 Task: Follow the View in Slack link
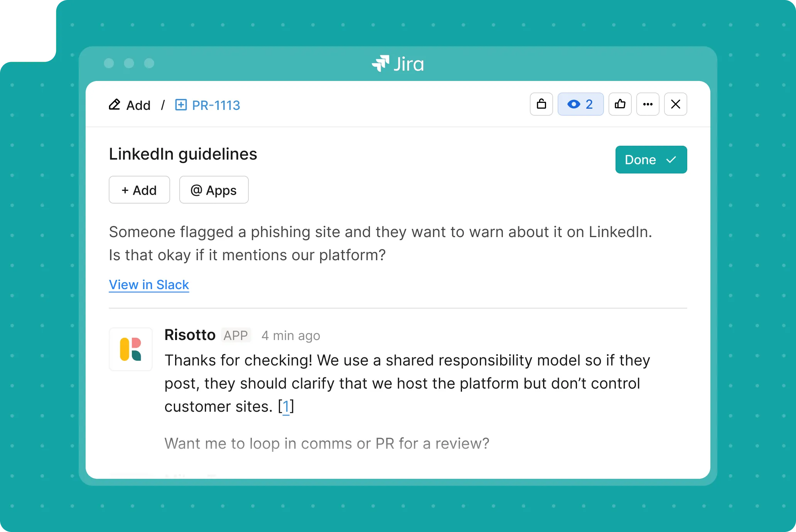pyautogui.click(x=149, y=285)
